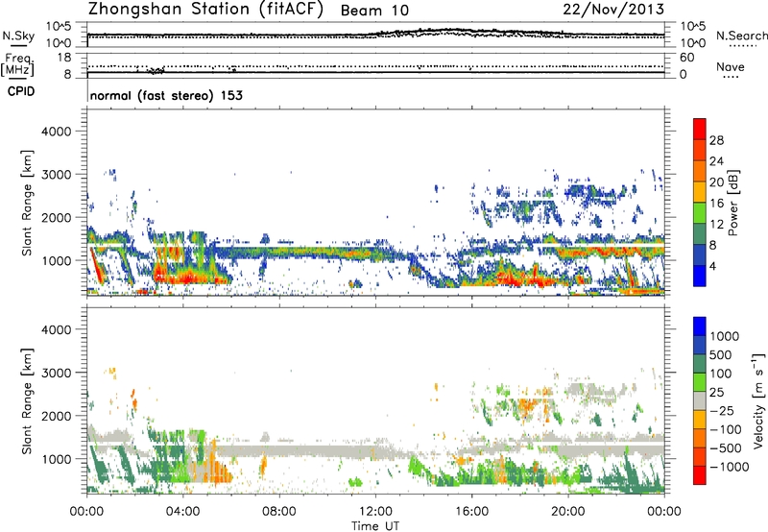Select the 'Beam 10' label
Viewport: 768px width, 532px height.
(374, 11)
